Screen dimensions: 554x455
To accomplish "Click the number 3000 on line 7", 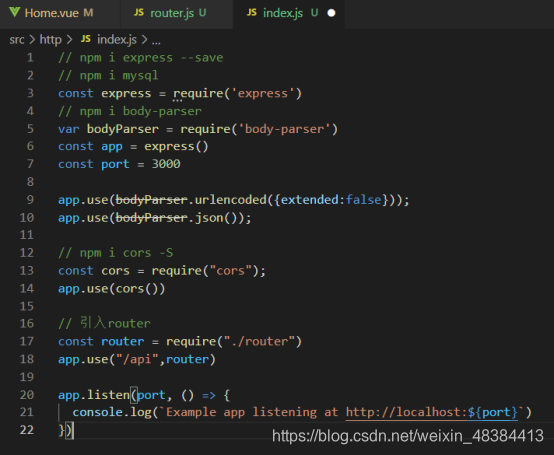I will [x=166, y=164].
